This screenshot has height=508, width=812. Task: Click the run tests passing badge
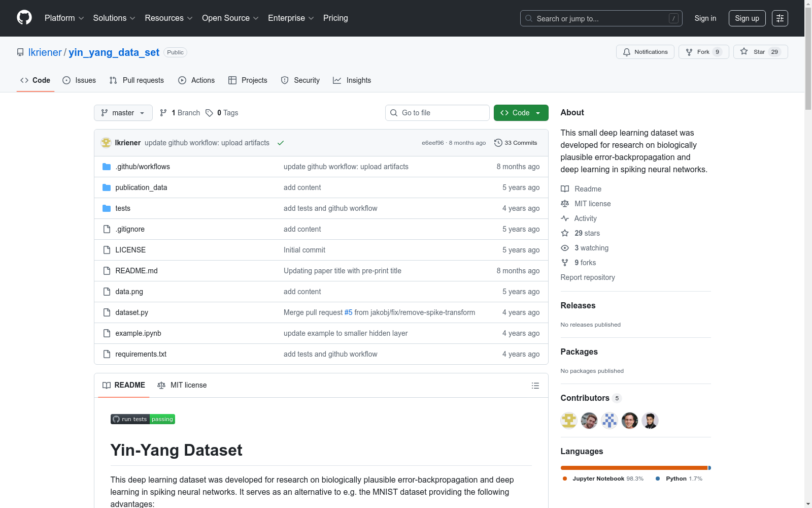click(x=143, y=419)
